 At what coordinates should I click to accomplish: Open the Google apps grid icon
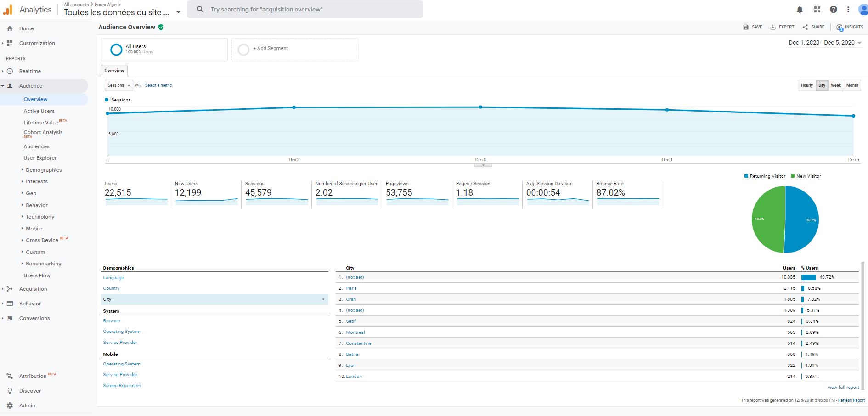817,10
